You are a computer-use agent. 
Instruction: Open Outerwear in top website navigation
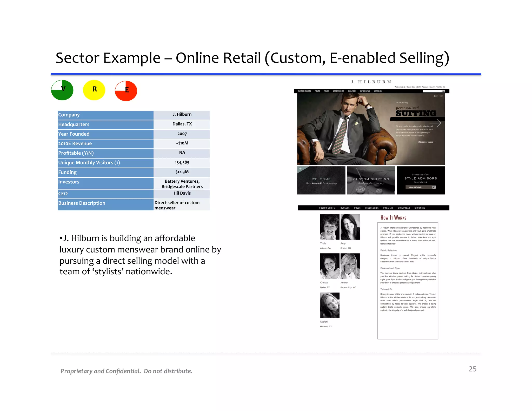[x=365, y=91]
